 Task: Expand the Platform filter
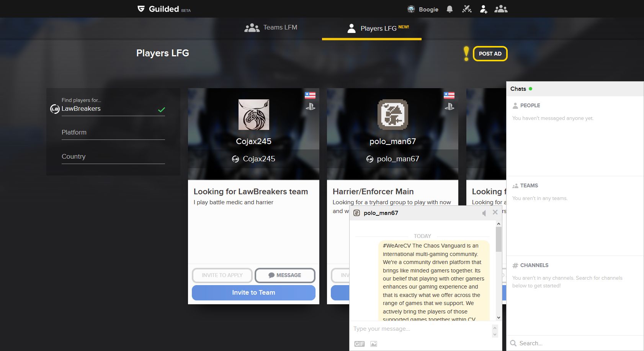tap(113, 133)
